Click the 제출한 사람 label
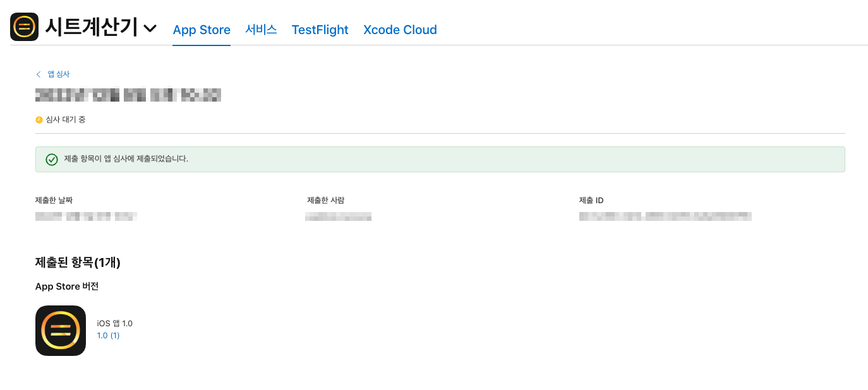The width and height of the screenshot is (868, 390). click(x=325, y=201)
